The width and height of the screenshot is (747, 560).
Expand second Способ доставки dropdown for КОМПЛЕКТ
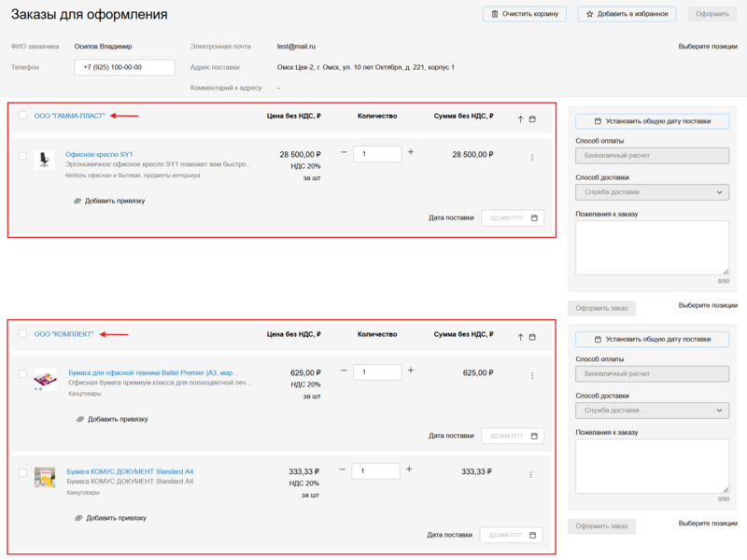[652, 411]
